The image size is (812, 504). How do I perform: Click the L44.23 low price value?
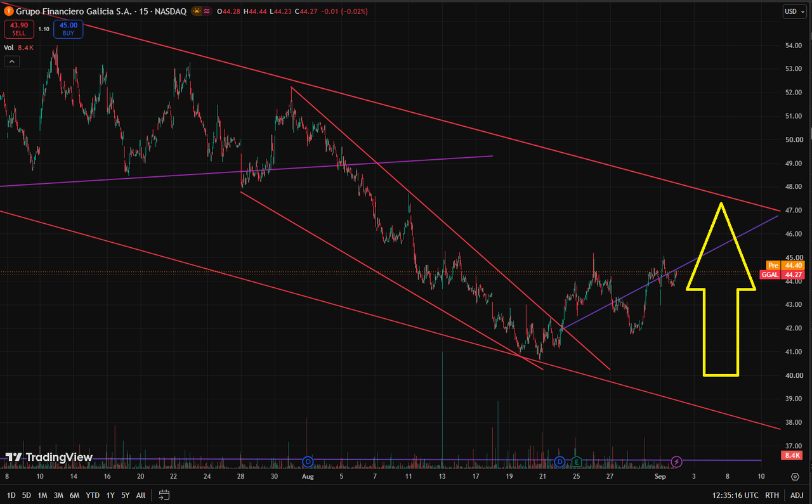[280, 11]
